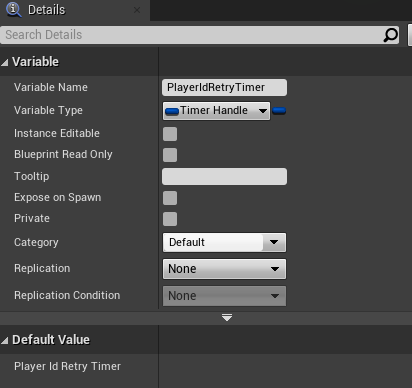Click the Private label

[x=32, y=218]
